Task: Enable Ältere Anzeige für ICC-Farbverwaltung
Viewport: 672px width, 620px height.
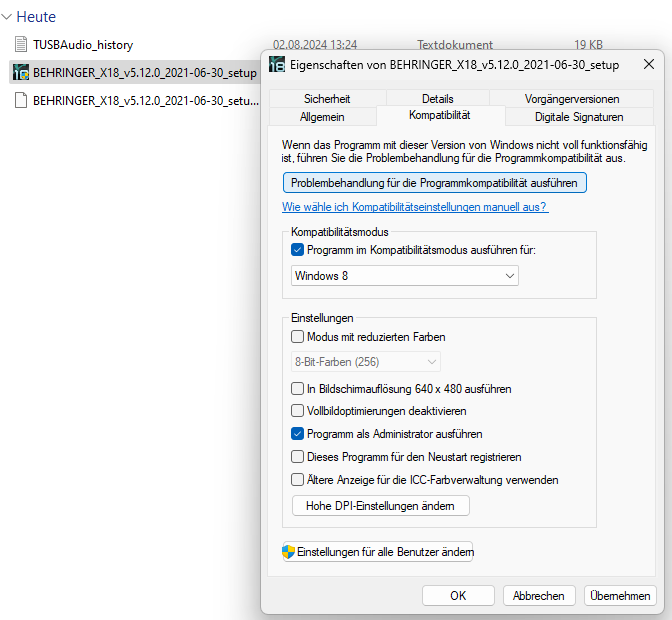Action: pyautogui.click(x=297, y=479)
